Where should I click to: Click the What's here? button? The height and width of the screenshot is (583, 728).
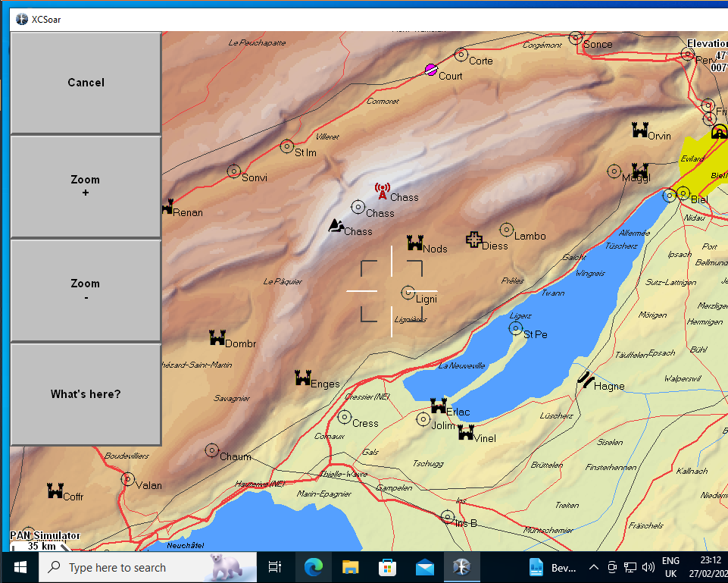[x=86, y=394]
